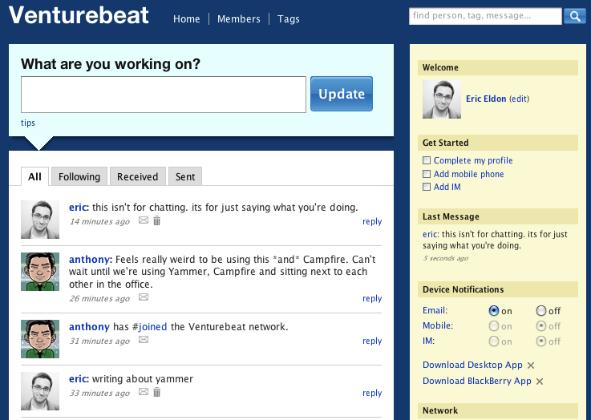Click the Update button
The width and height of the screenshot is (591, 420).
(x=341, y=94)
